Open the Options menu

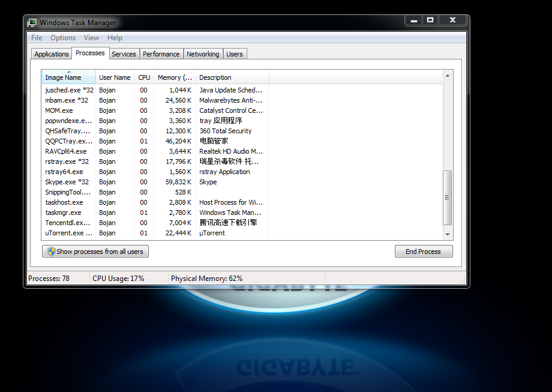click(63, 38)
